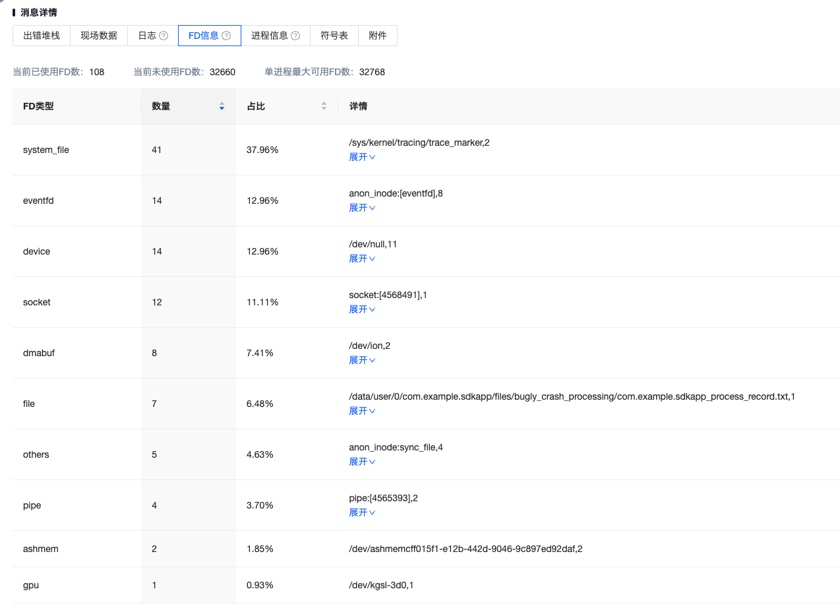This screenshot has height=616, width=840.
Task: Click help icon beside FD信息 tab
Action: click(x=226, y=36)
